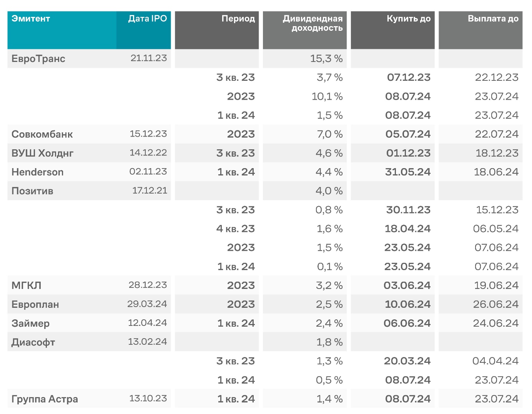Select the IPO date 02.11.23

pos(148,171)
